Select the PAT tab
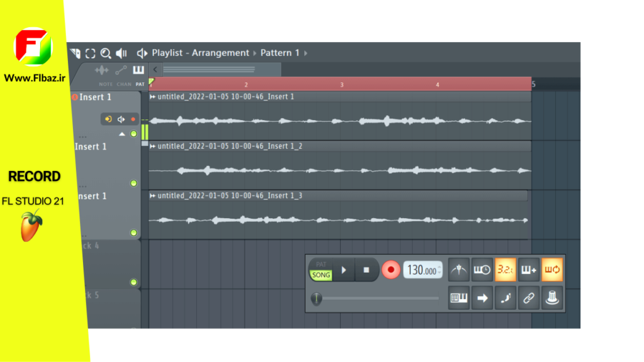The height and width of the screenshot is (362, 644). click(x=140, y=84)
